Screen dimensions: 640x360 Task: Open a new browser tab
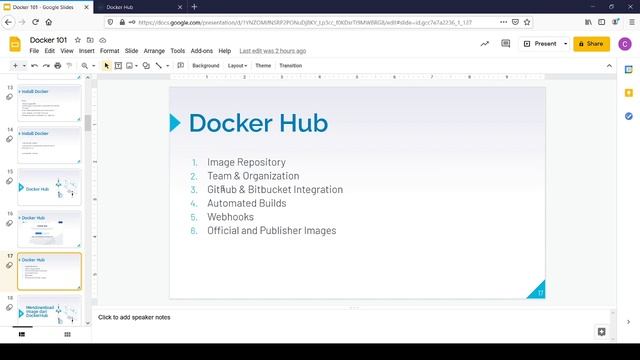[x=194, y=7]
